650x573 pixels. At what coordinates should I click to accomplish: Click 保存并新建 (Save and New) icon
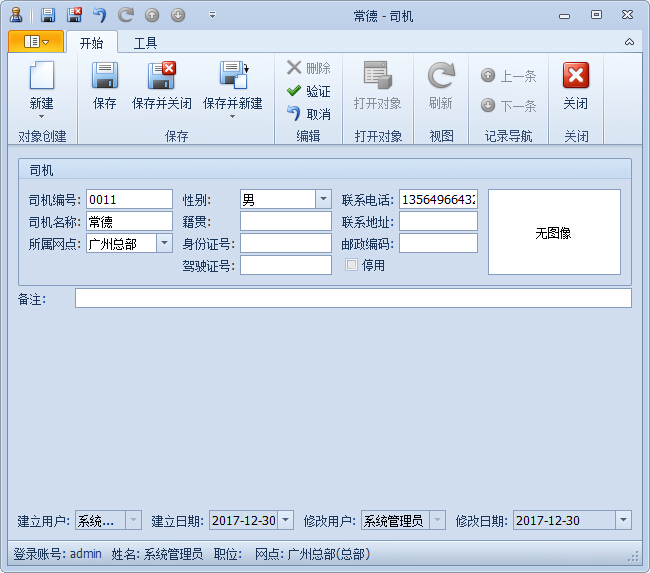coord(232,76)
